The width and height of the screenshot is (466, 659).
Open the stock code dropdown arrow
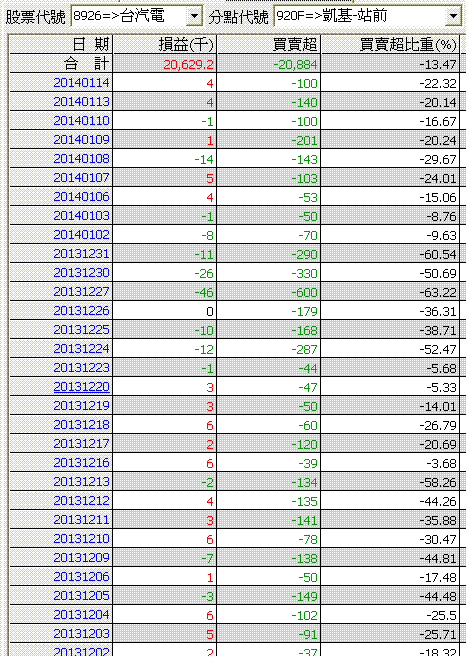194,16
